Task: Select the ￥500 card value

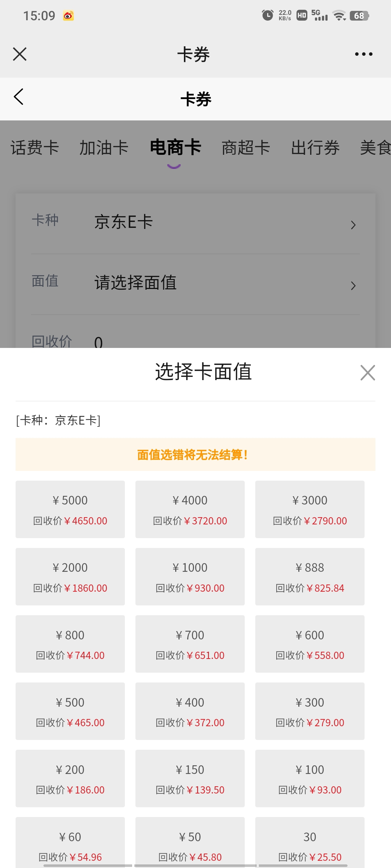Action: pyautogui.click(x=70, y=711)
